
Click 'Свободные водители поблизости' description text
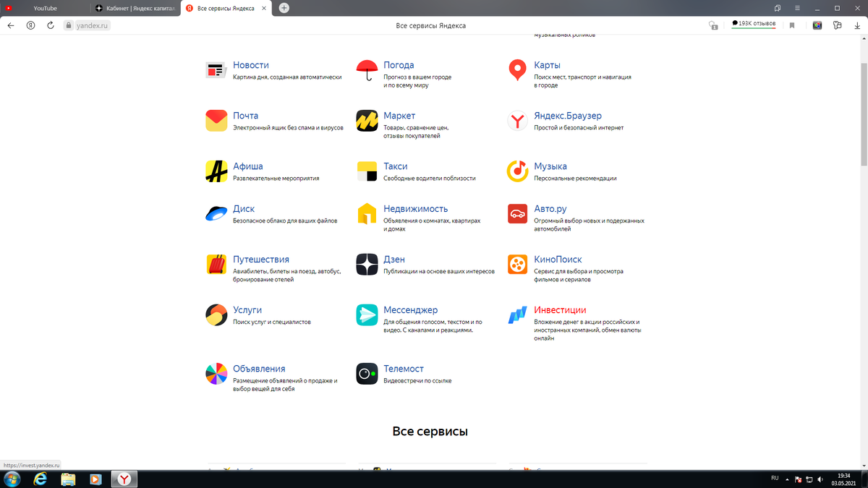coord(430,178)
